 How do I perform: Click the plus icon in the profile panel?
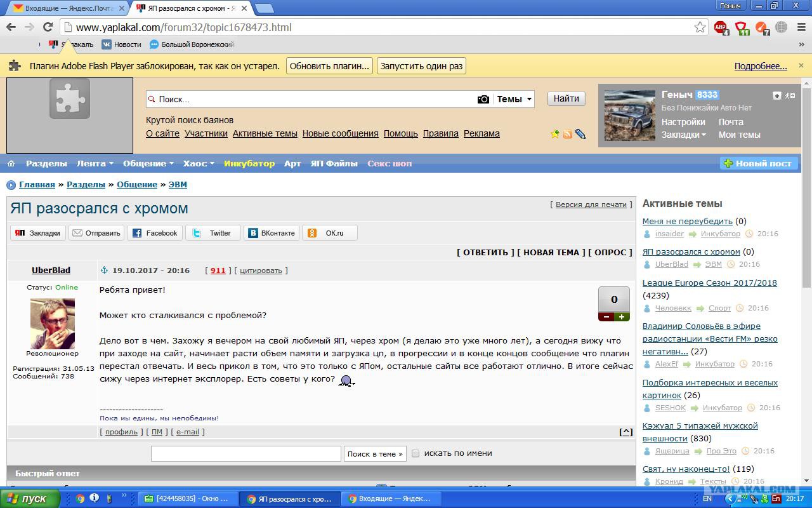coord(777,95)
